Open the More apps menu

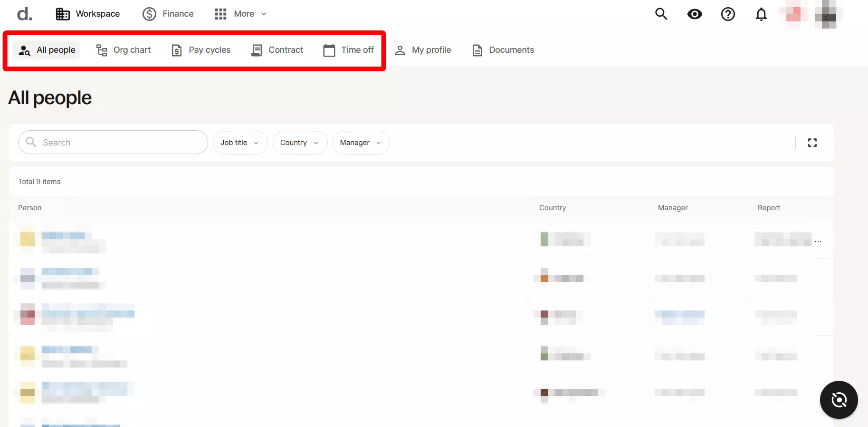pyautogui.click(x=240, y=14)
